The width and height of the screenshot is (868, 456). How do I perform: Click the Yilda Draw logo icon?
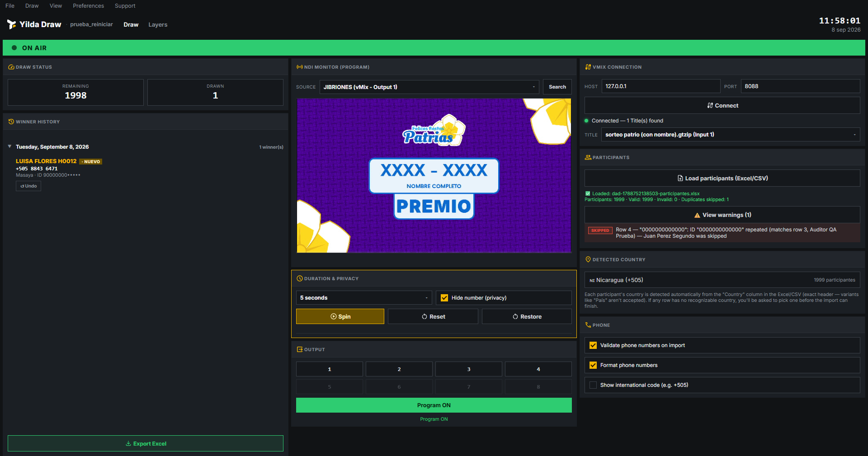click(x=11, y=24)
